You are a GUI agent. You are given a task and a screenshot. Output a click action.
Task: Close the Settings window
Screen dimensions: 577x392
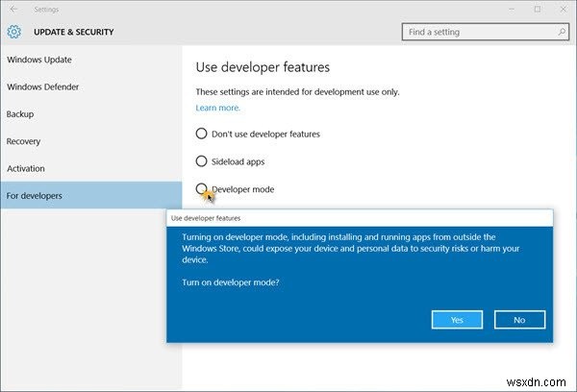pyautogui.click(x=563, y=10)
